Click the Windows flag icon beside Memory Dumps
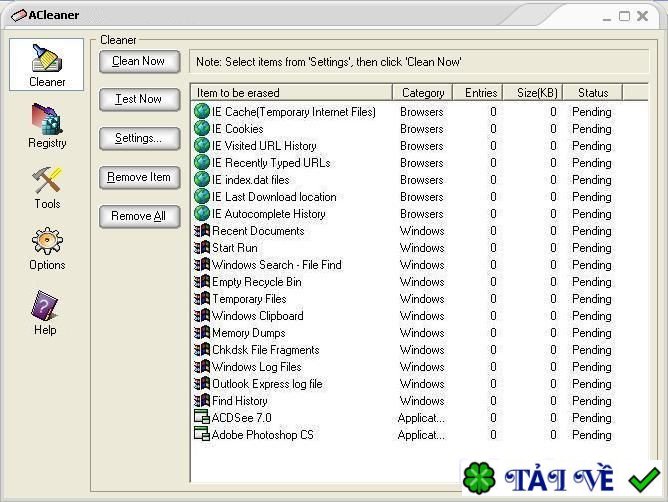Image resolution: width=668 pixels, height=502 pixels. click(202, 332)
